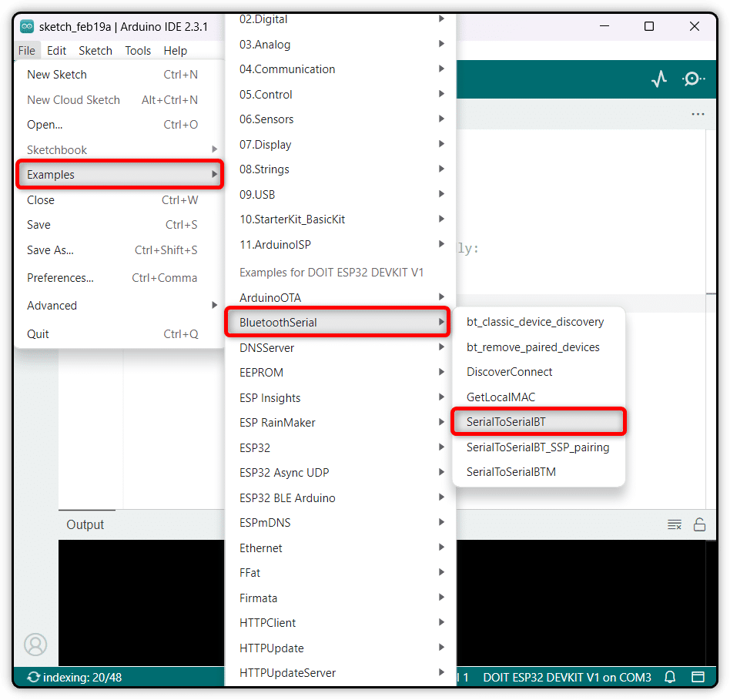Open the Serial Plotter
The height and width of the screenshot is (700, 730).
click(x=659, y=79)
